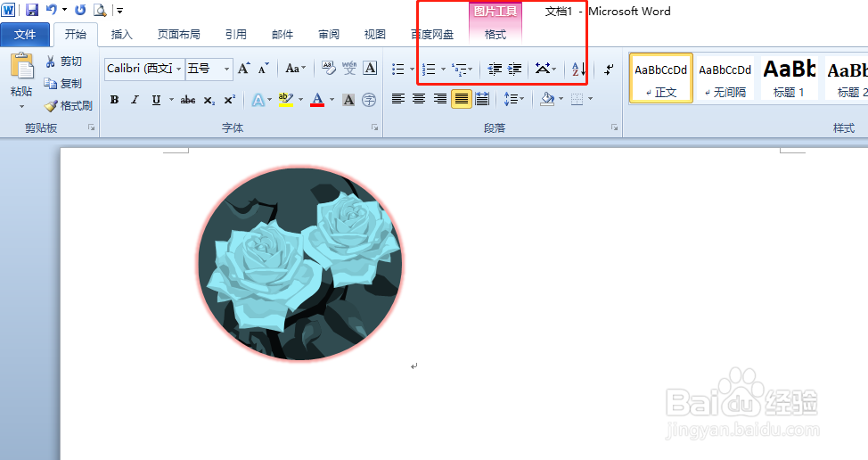Toggle bold formatting

tap(115, 100)
